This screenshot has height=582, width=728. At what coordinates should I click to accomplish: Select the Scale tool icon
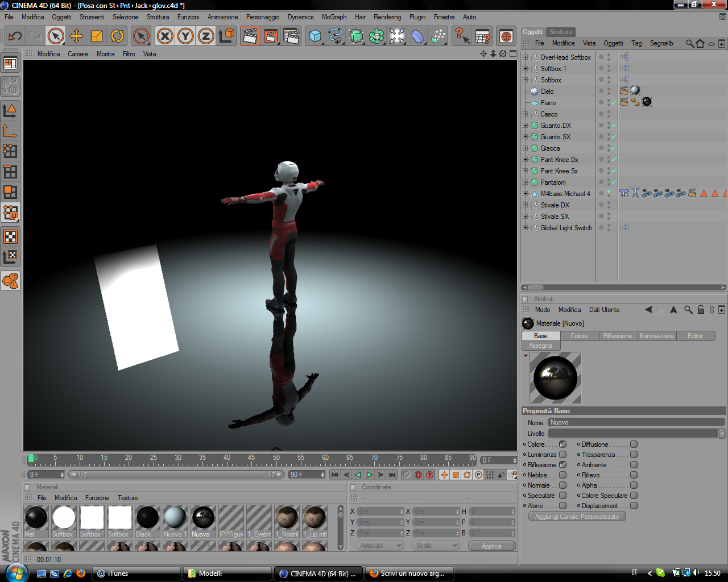(97, 36)
